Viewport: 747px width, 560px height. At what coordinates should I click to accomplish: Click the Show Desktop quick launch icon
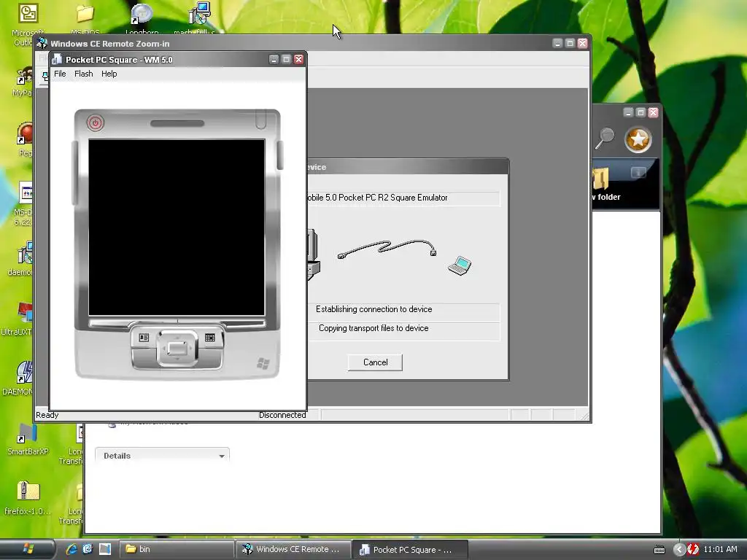(105, 549)
